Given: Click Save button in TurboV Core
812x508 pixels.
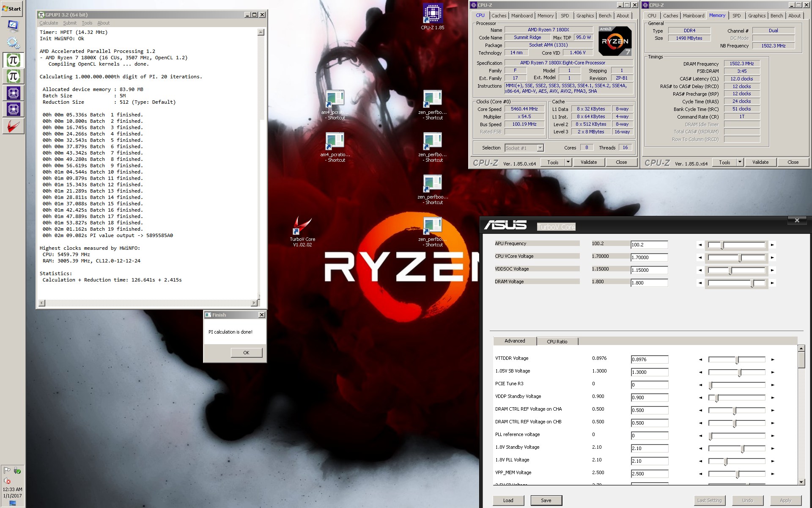Looking at the screenshot, I should pos(546,500).
